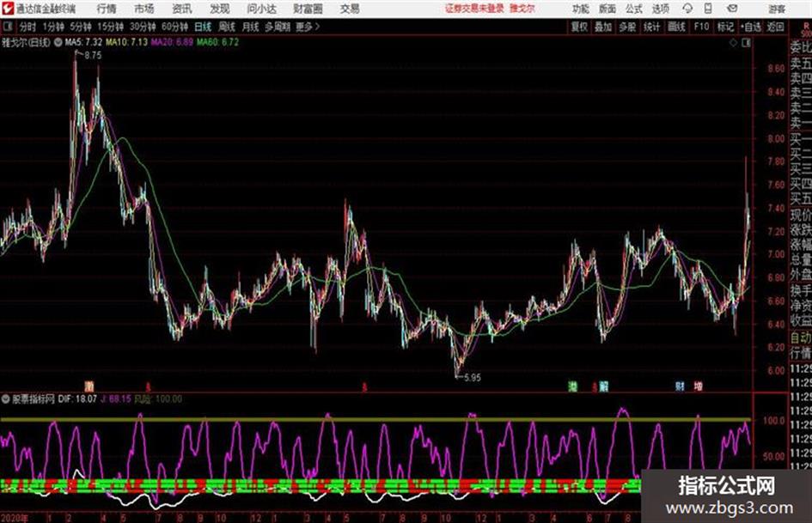Open the 资讯 menu
The image size is (812, 523).
pyautogui.click(x=182, y=9)
